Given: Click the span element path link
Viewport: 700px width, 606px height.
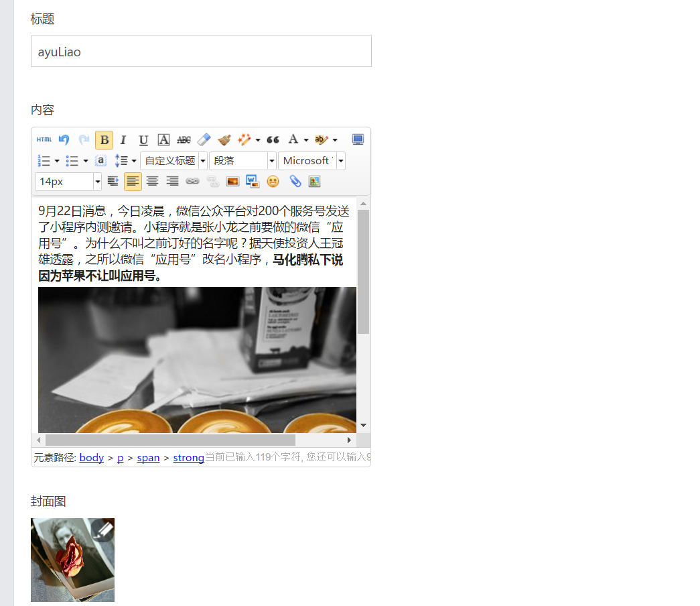Looking at the screenshot, I should [x=148, y=458].
